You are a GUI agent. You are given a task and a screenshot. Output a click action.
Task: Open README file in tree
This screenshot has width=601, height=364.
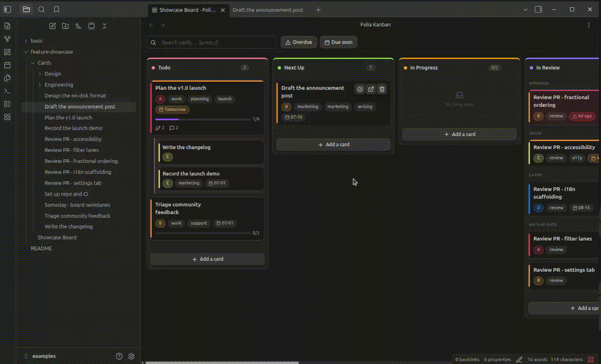point(41,248)
